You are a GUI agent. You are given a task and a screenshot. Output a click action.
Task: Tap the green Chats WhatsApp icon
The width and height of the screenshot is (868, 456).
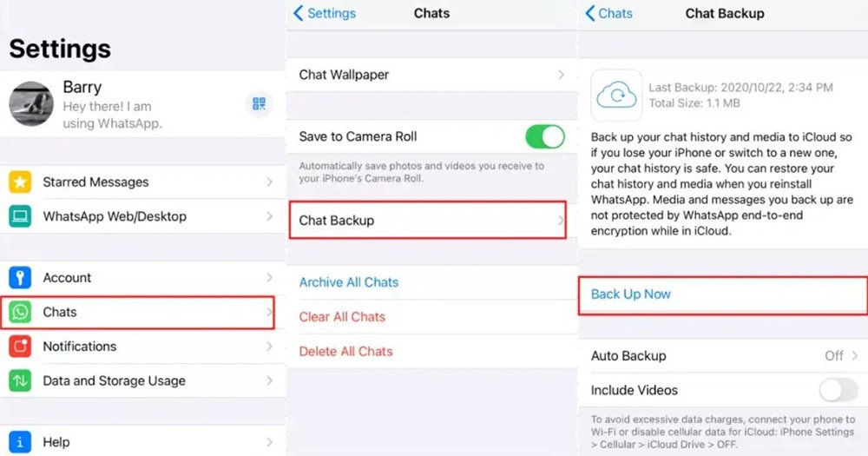[x=20, y=312]
